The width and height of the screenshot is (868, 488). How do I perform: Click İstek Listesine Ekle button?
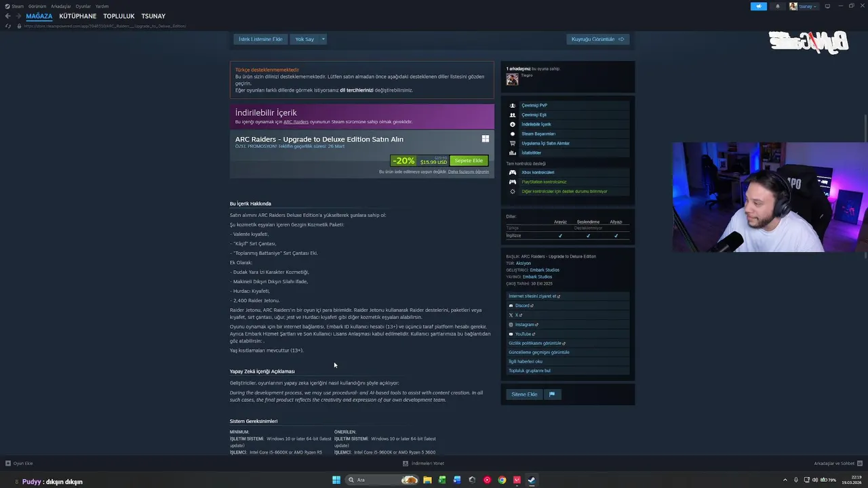pyautogui.click(x=260, y=39)
